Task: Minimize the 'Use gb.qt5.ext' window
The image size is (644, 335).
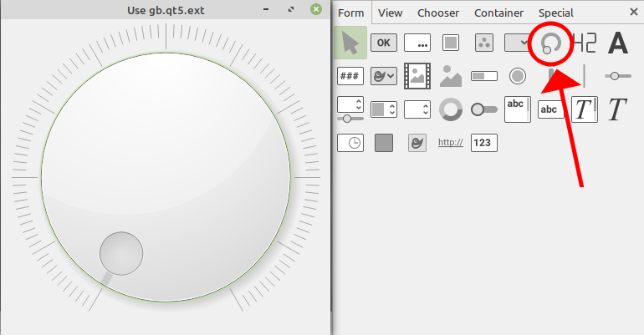Action: [x=266, y=9]
